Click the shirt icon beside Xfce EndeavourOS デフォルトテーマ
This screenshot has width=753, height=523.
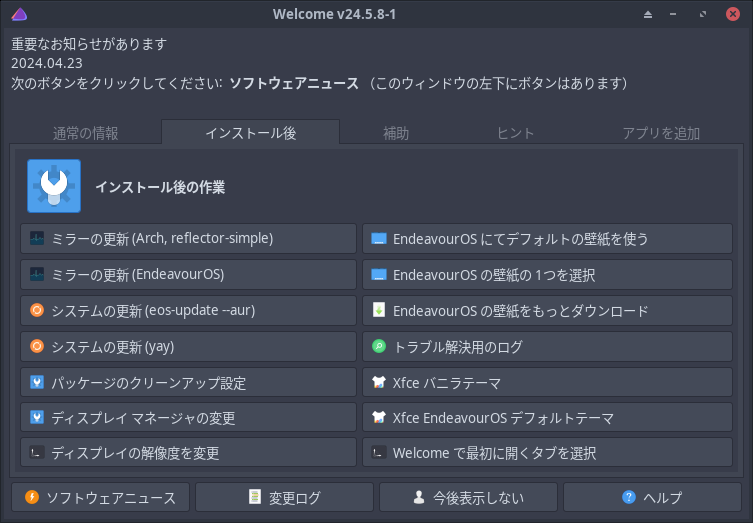(379, 417)
